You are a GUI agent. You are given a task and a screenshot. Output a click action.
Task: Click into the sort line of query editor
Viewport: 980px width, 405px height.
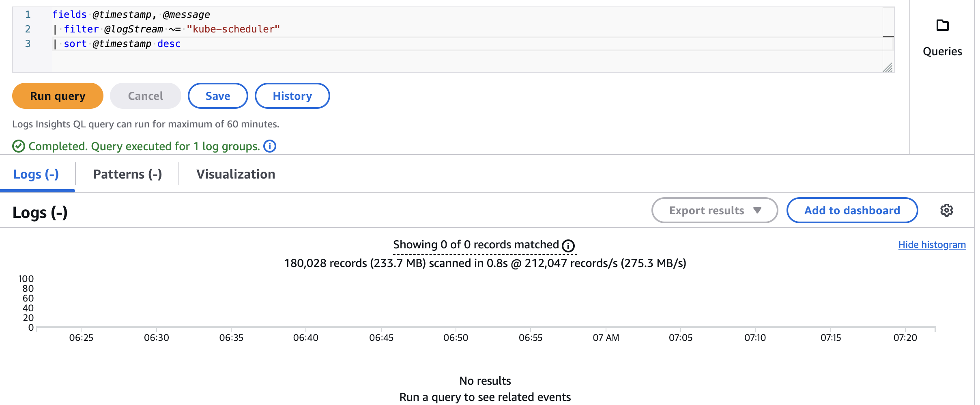coord(243,44)
